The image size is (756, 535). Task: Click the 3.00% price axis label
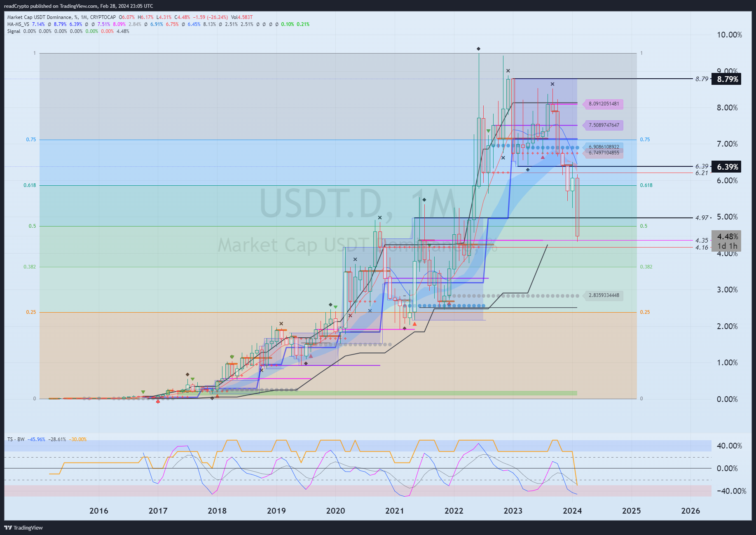pos(727,290)
